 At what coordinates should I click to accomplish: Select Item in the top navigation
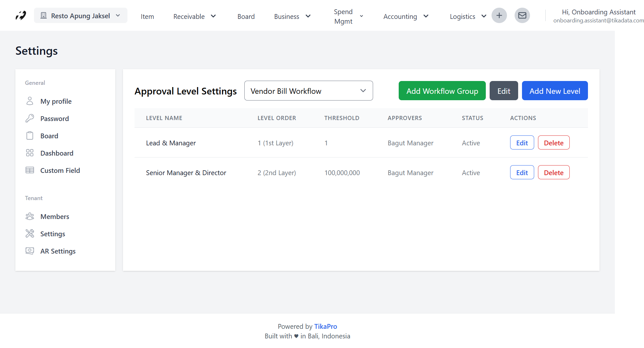click(x=147, y=16)
